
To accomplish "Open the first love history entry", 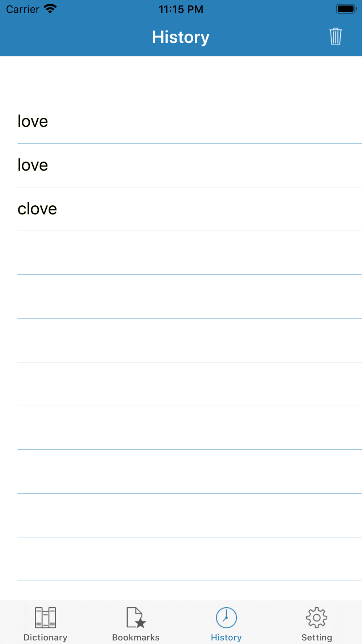I will point(181,121).
